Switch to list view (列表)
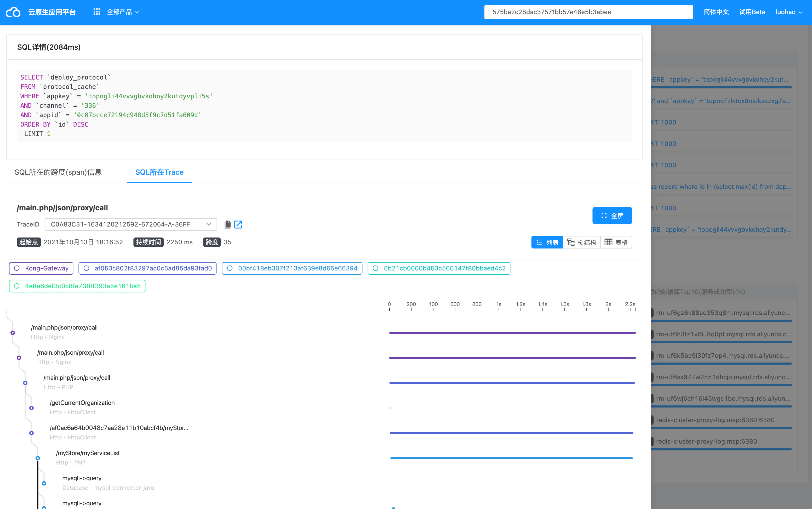 (x=547, y=242)
